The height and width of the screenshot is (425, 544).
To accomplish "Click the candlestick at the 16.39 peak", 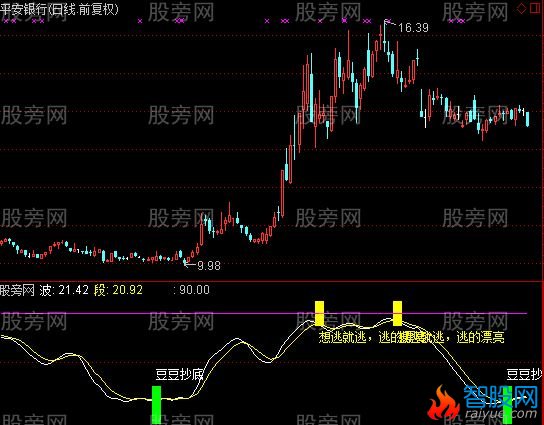I will [x=384, y=36].
